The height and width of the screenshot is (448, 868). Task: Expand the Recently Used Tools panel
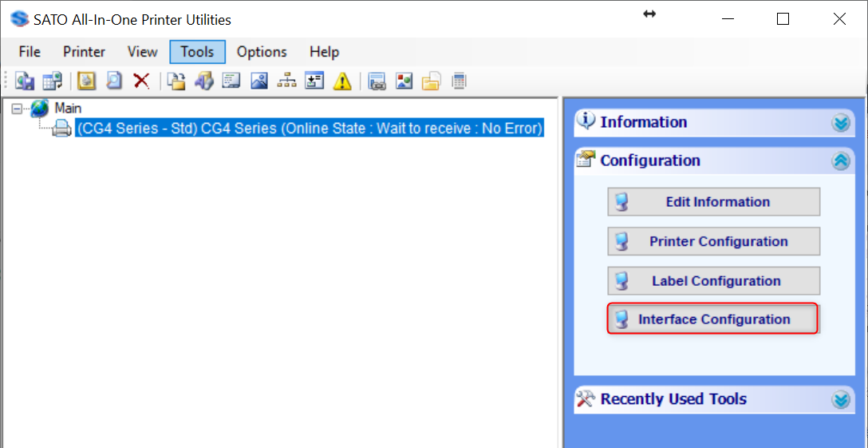841,399
